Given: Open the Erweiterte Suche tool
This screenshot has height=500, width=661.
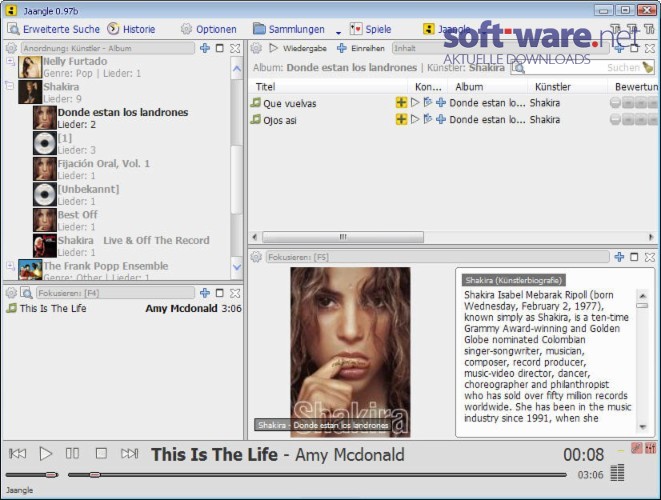Looking at the screenshot, I should 54,29.
